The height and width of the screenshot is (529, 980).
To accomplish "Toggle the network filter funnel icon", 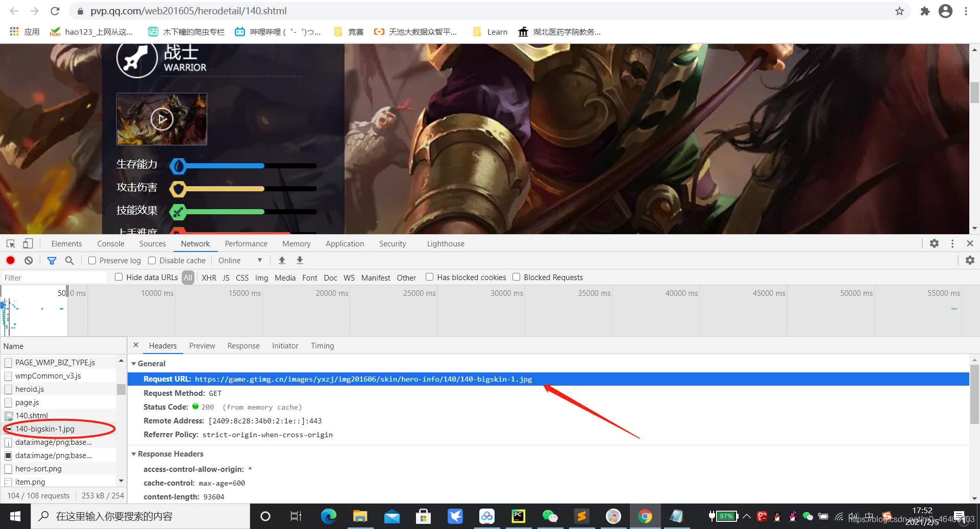I will [x=52, y=260].
